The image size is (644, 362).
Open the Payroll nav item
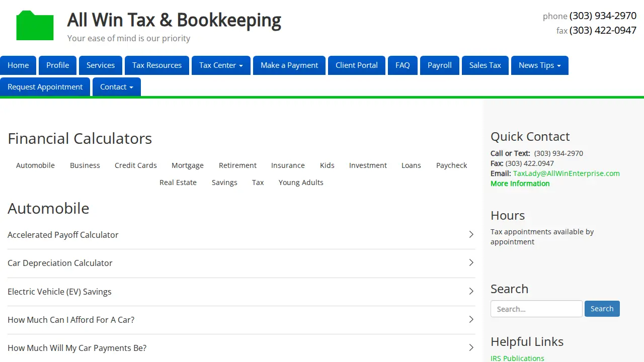440,65
